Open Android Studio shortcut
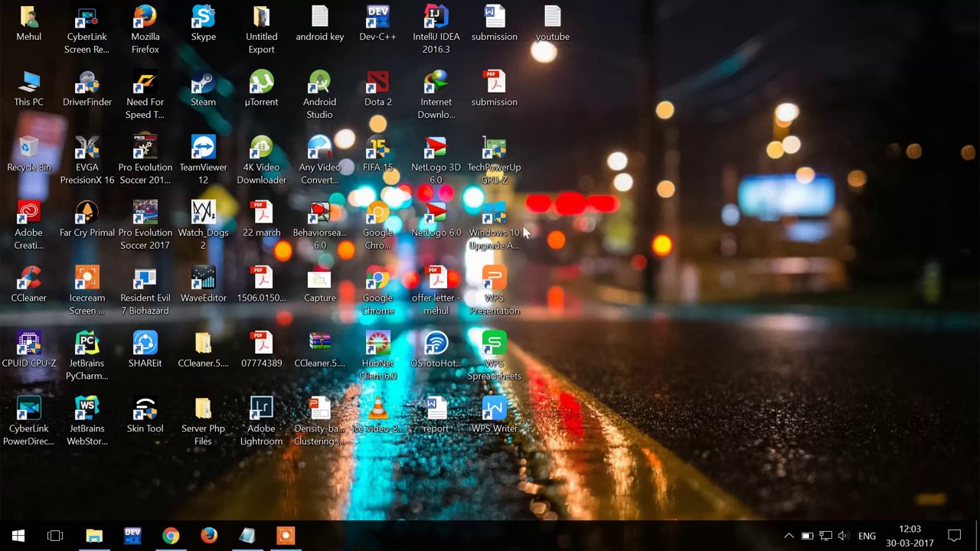980x551 pixels. pyautogui.click(x=319, y=95)
